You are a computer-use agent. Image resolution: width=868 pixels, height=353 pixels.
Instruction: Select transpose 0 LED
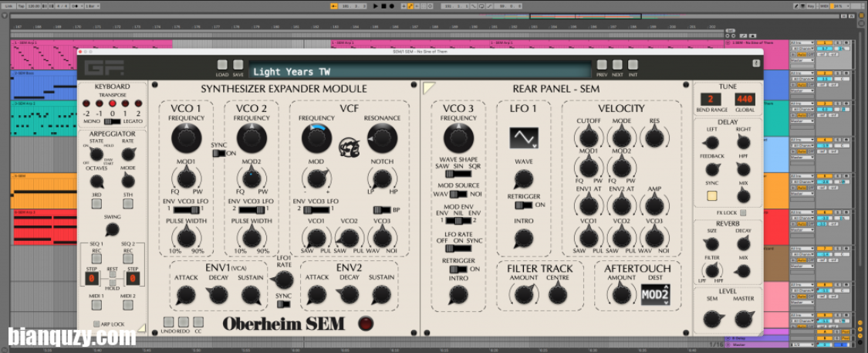tap(113, 104)
